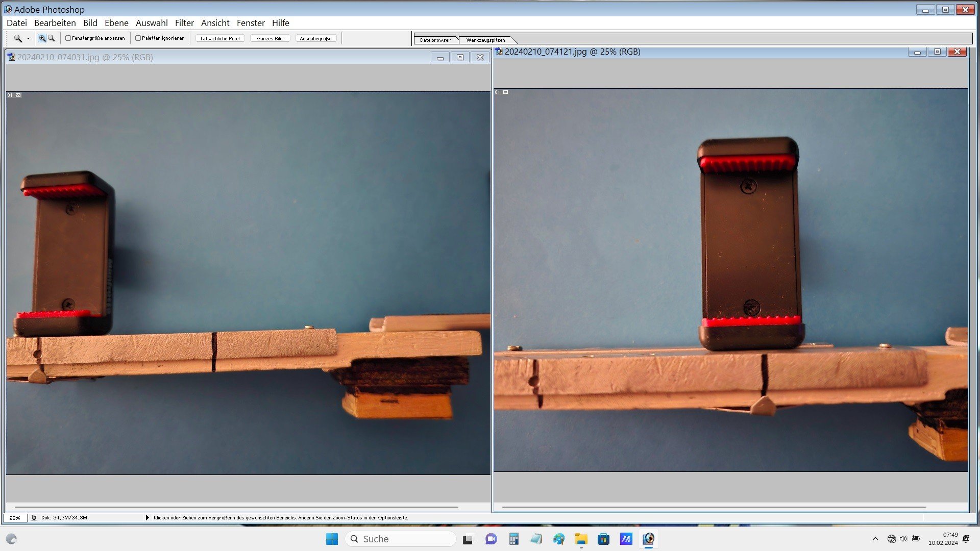Show hidden system tray icons chevron

(875, 539)
